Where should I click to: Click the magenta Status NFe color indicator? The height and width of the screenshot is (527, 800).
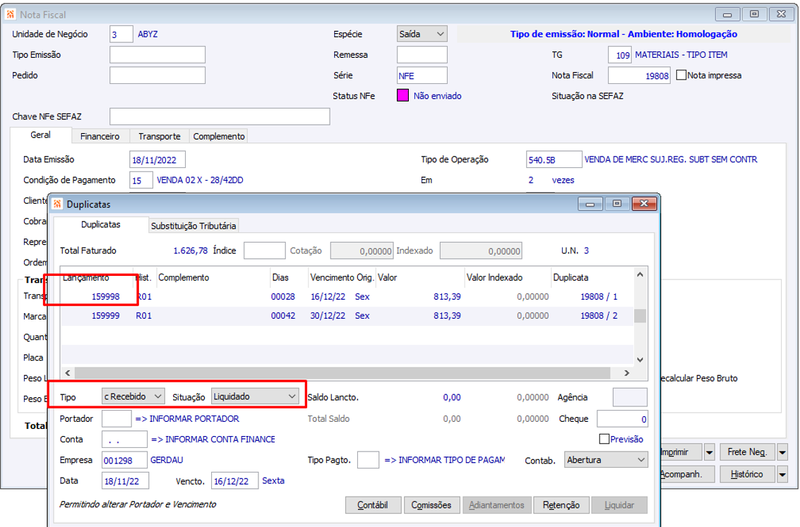click(403, 95)
